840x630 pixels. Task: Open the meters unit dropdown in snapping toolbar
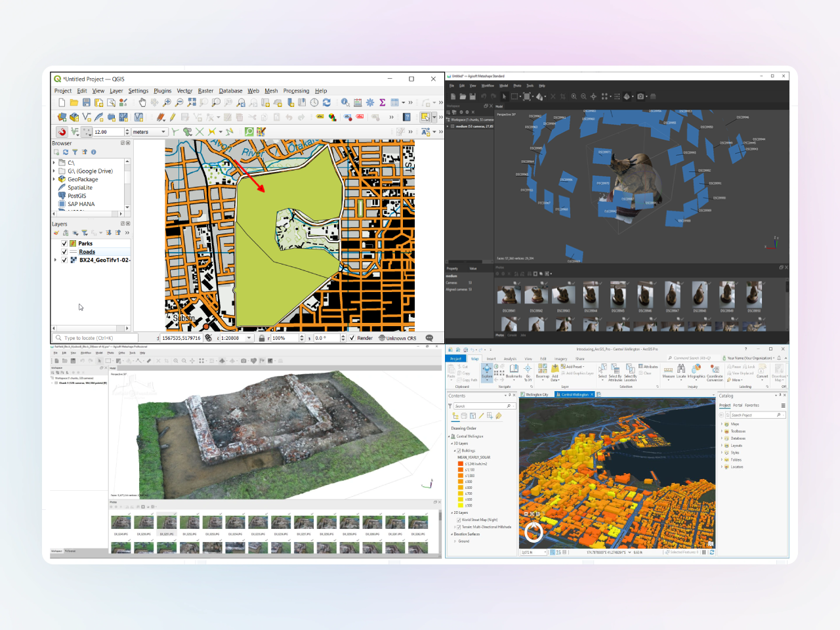tap(163, 132)
